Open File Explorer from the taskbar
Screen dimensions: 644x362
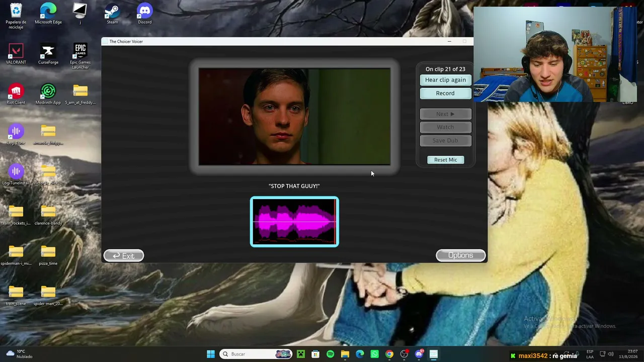[345, 354]
